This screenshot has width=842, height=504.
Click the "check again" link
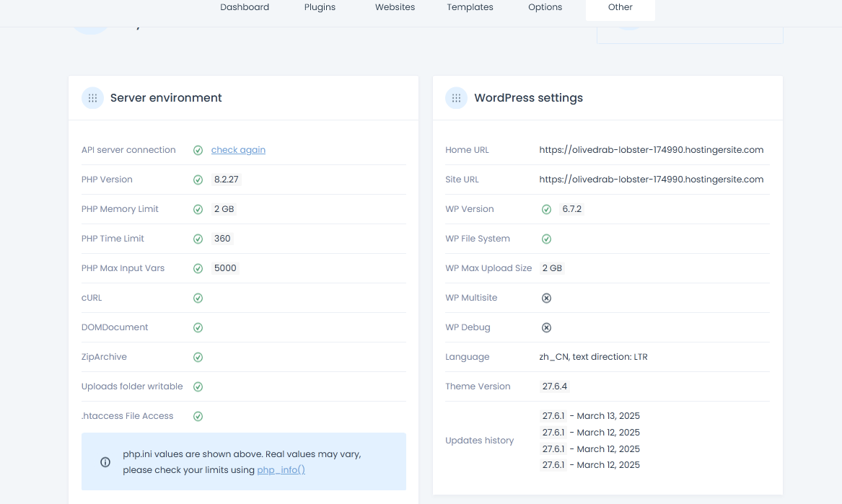[238, 150]
